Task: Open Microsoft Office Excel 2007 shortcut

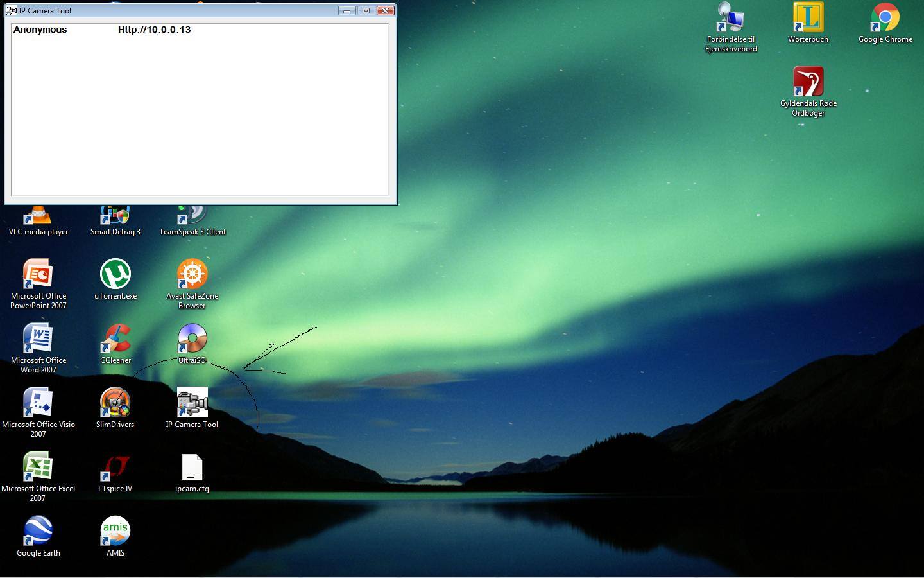Action: [38, 467]
